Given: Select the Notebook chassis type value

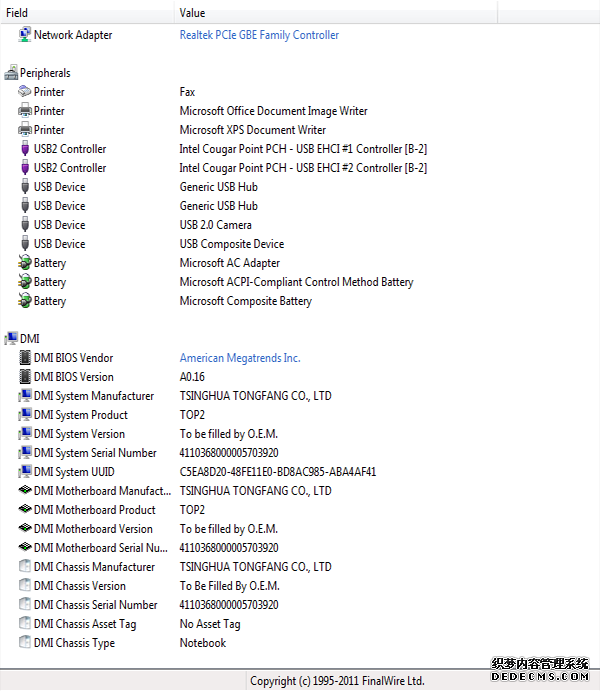Looking at the screenshot, I should 203,643.
